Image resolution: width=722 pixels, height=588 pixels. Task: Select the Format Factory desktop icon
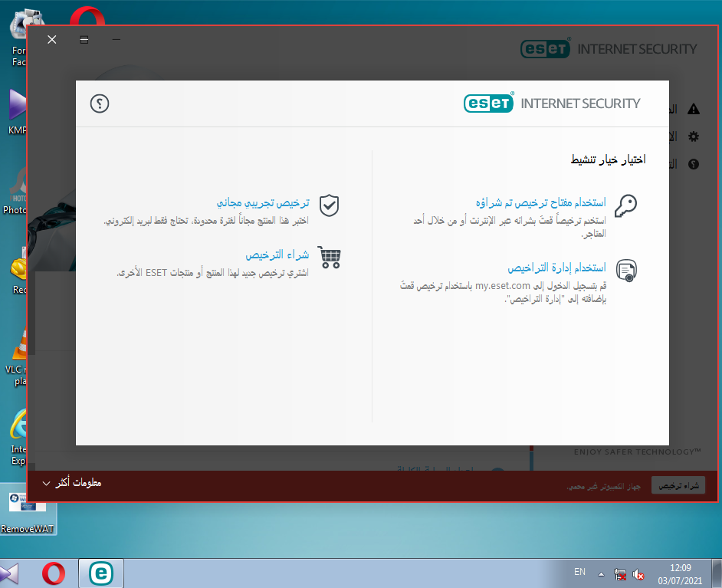click(x=18, y=38)
